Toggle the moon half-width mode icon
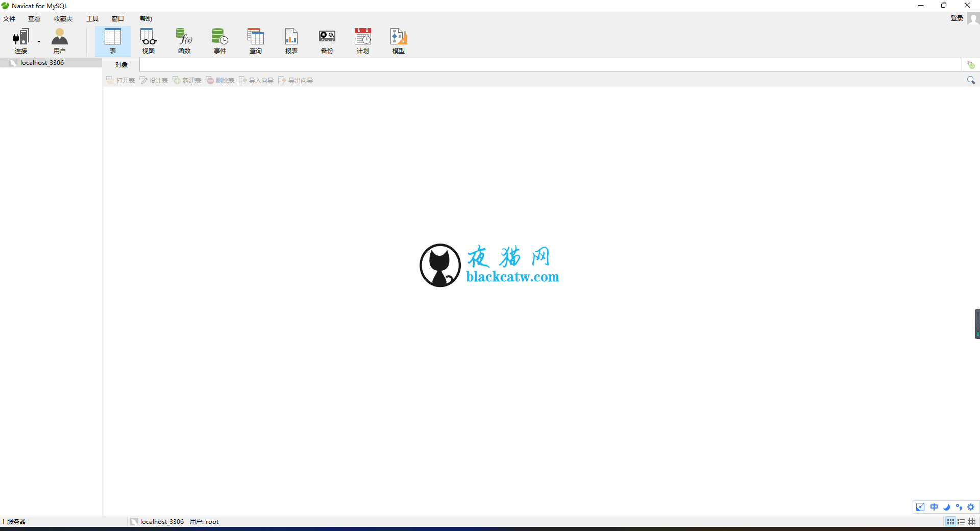980x531 pixels. 947,507
